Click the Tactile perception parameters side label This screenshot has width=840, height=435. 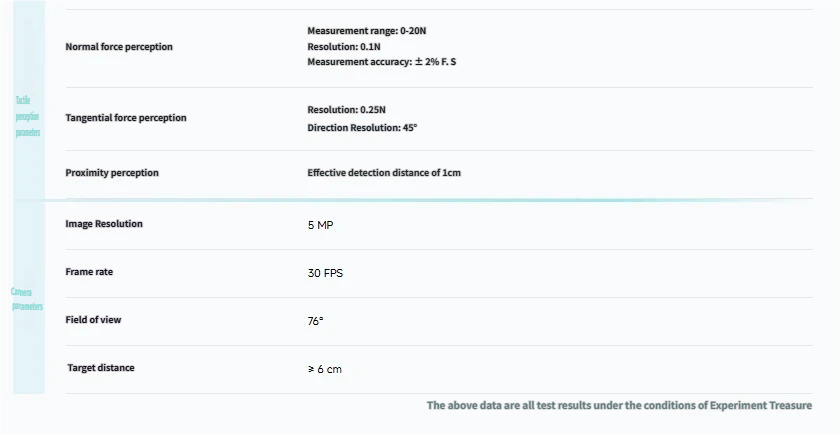tap(28, 117)
